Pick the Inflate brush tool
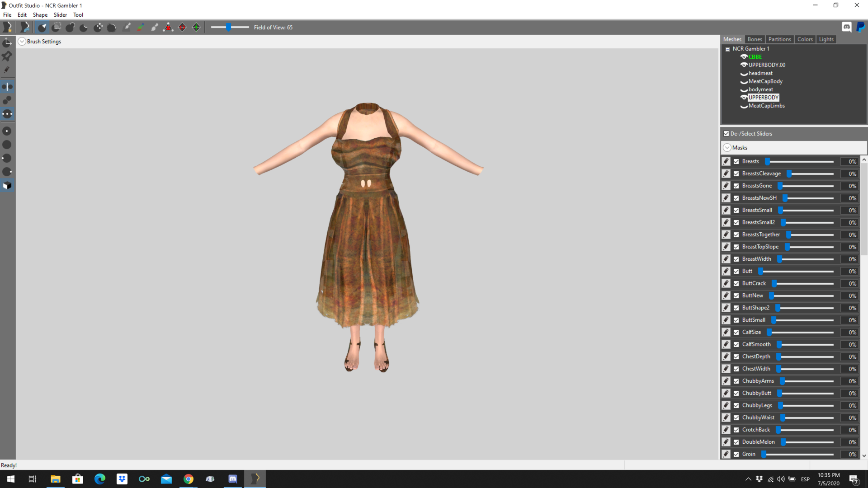 [x=70, y=28]
